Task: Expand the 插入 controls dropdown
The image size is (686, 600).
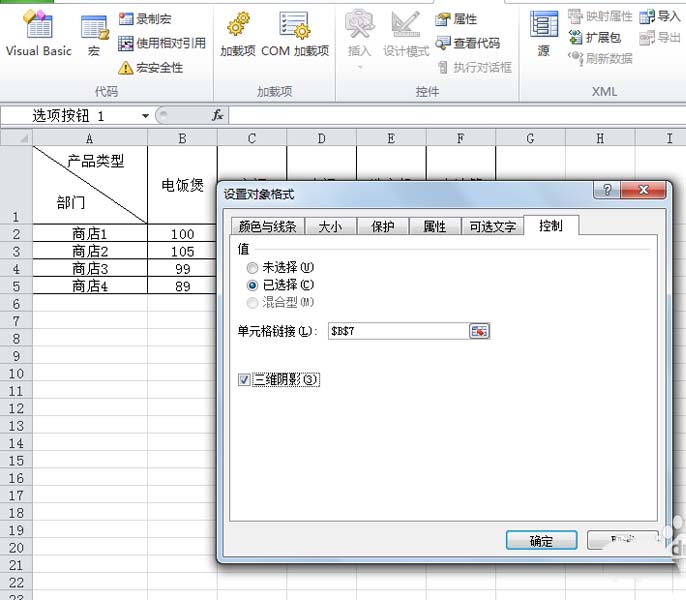Action: click(360, 67)
